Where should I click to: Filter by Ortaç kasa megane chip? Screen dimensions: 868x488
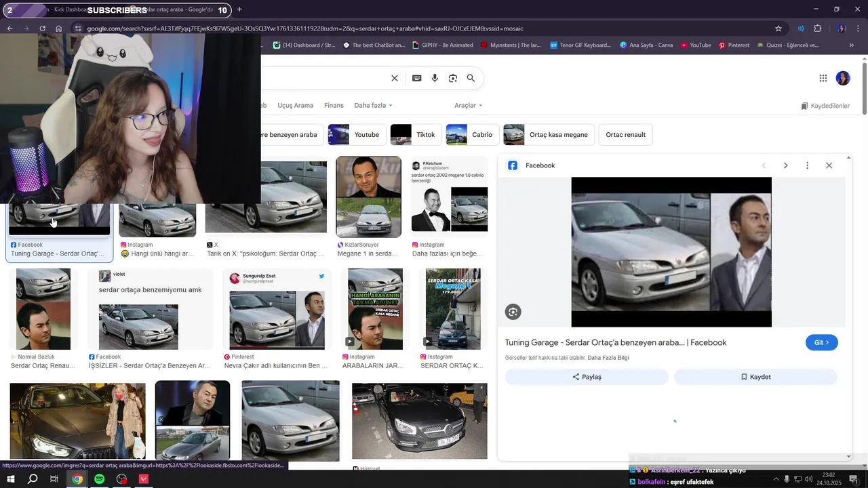[x=549, y=135]
